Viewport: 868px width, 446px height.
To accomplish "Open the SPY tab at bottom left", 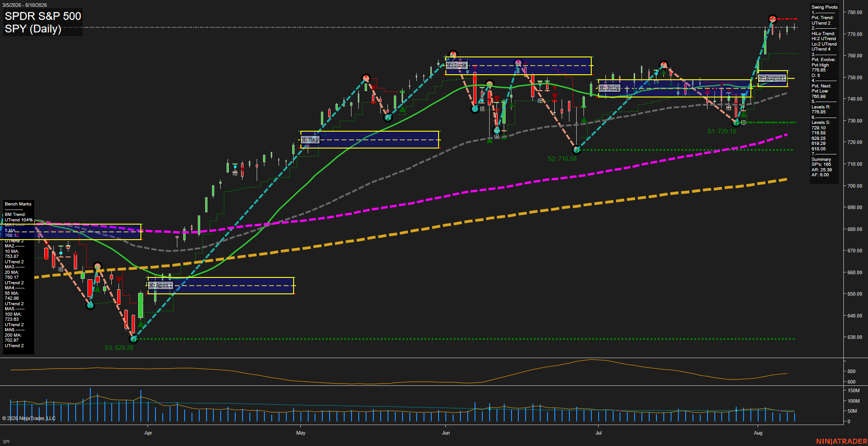I will (6, 441).
